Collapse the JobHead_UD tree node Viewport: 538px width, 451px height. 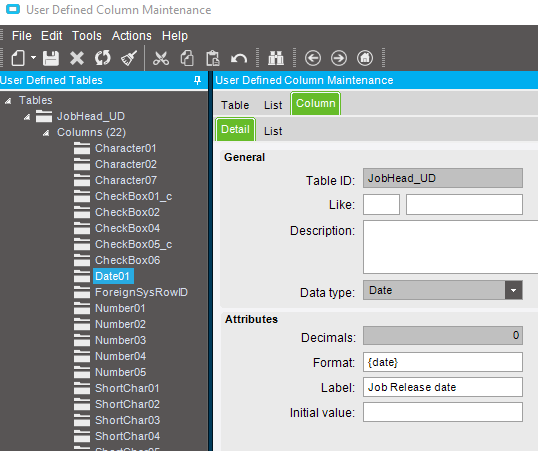point(27,117)
